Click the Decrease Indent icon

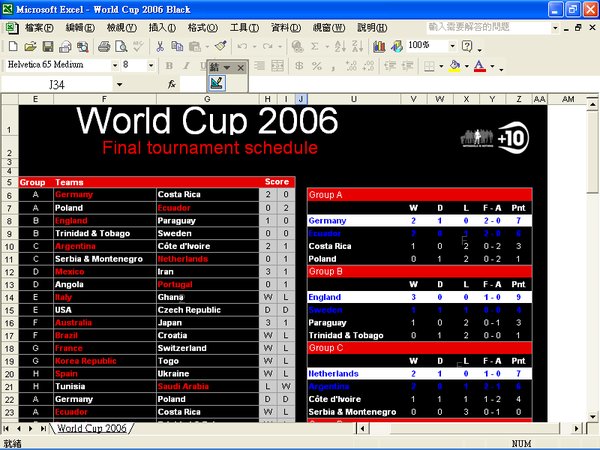[x=390, y=66]
